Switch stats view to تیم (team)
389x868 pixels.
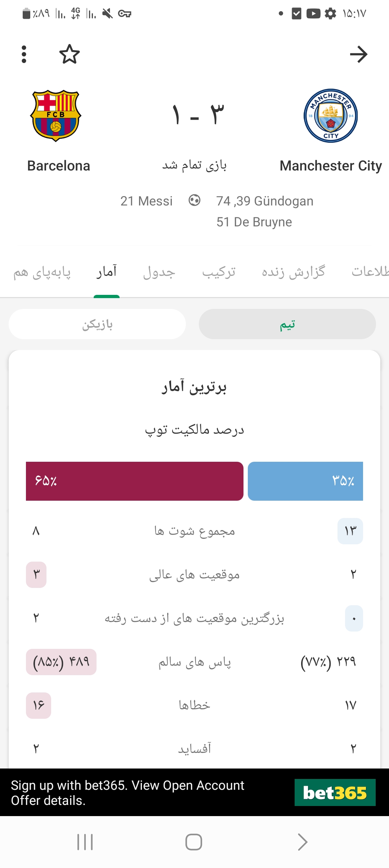[287, 324]
